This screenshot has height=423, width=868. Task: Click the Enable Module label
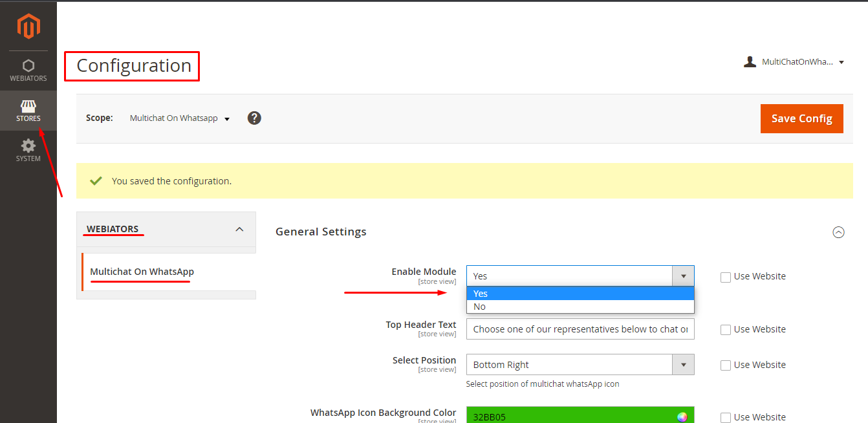[x=424, y=272]
